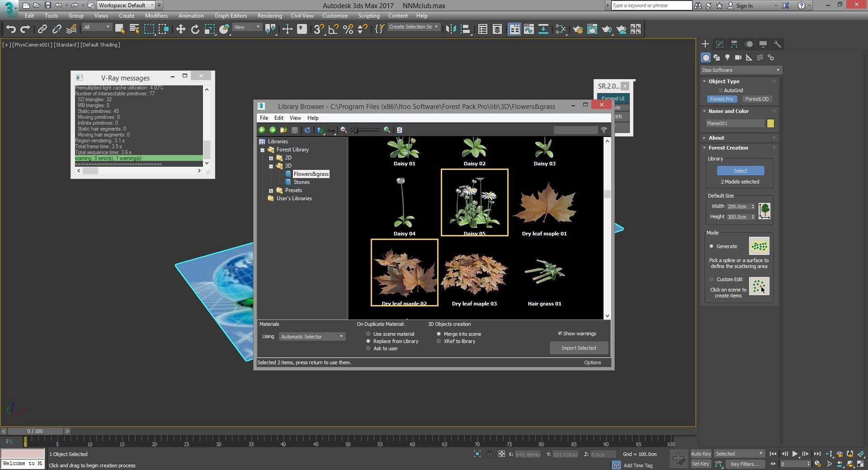The height and width of the screenshot is (470, 868).
Task: Select Merge into scene option
Action: [439, 334]
